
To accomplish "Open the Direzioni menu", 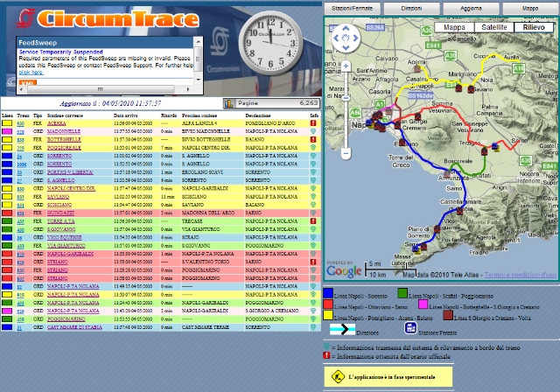I will point(411,7).
